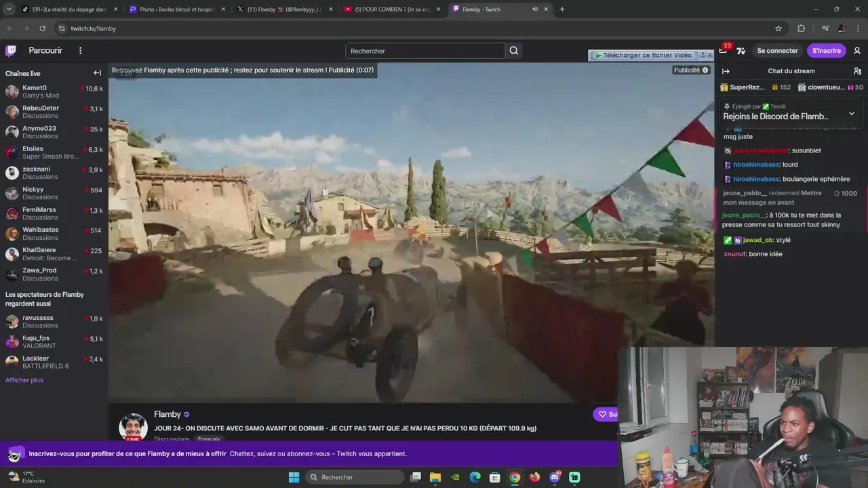
Task: Open the Parcourir menu
Action: tap(45, 51)
